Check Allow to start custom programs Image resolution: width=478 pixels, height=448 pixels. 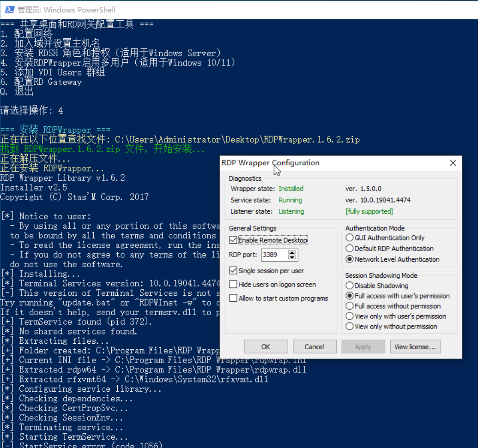[x=234, y=299]
